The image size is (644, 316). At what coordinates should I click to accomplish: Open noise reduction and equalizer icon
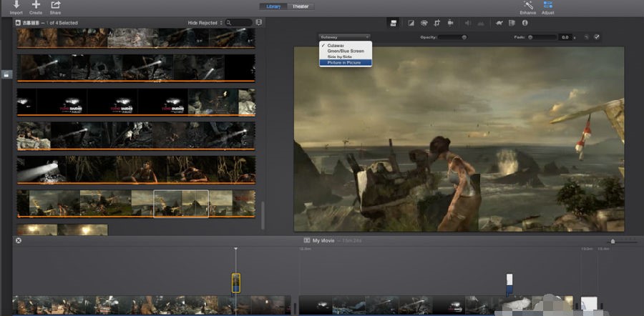tap(481, 23)
